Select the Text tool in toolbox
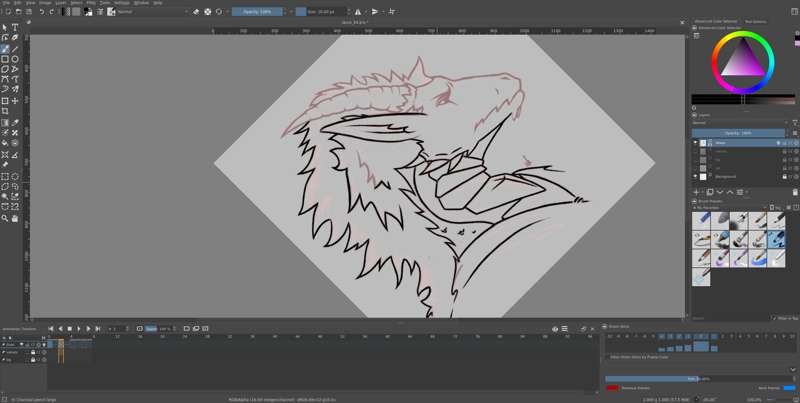800x403 pixels. click(x=15, y=27)
